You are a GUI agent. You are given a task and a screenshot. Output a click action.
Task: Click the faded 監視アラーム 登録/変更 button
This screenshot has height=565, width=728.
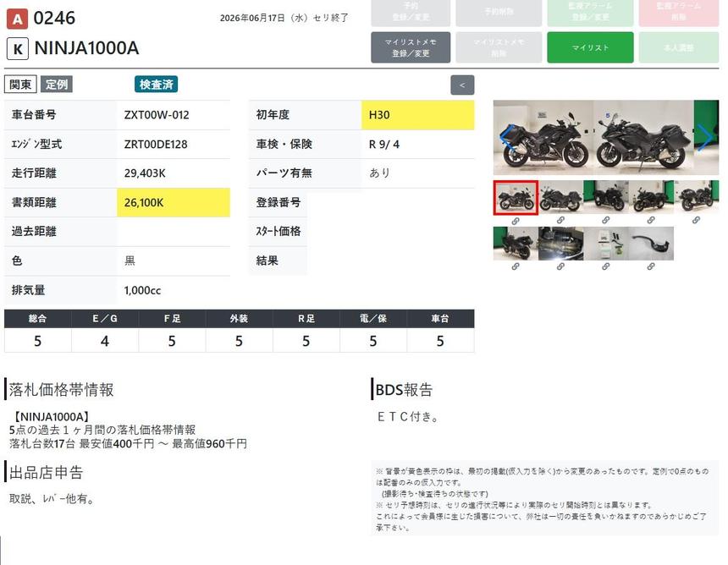pos(590,12)
